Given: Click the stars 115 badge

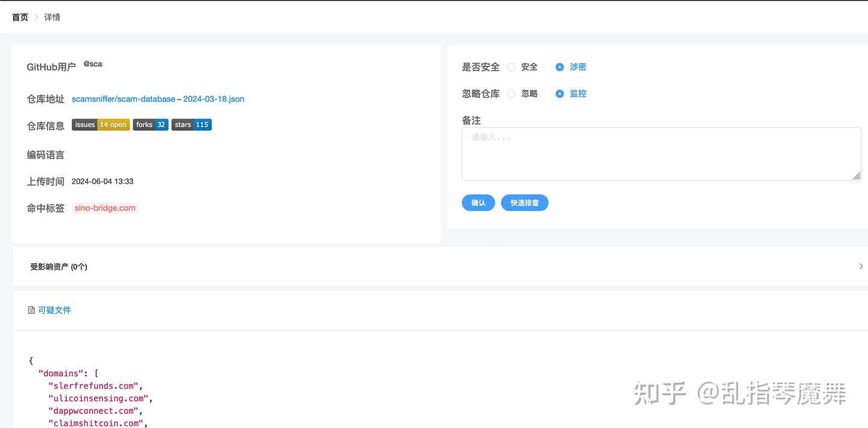Looking at the screenshot, I should click(x=191, y=125).
